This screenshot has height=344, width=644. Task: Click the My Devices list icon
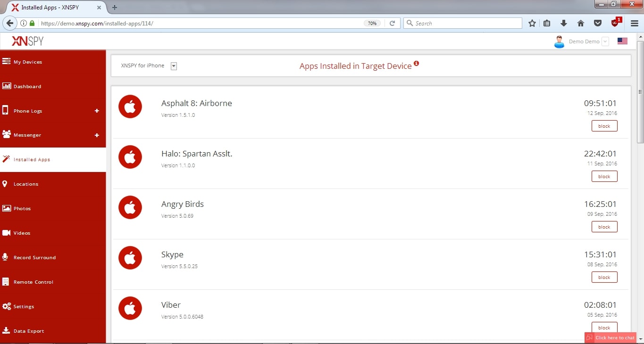6,61
